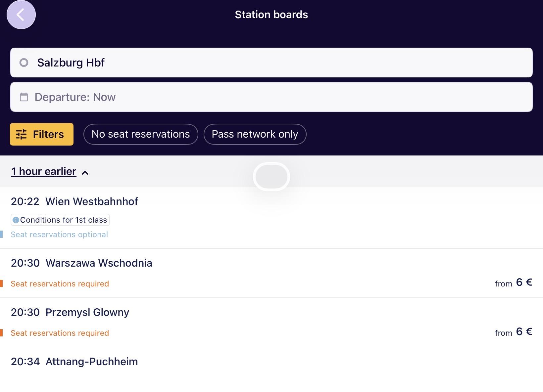
Task: Select the 20:22 Wien Westbahnhof departure
Action: (x=91, y=201)
